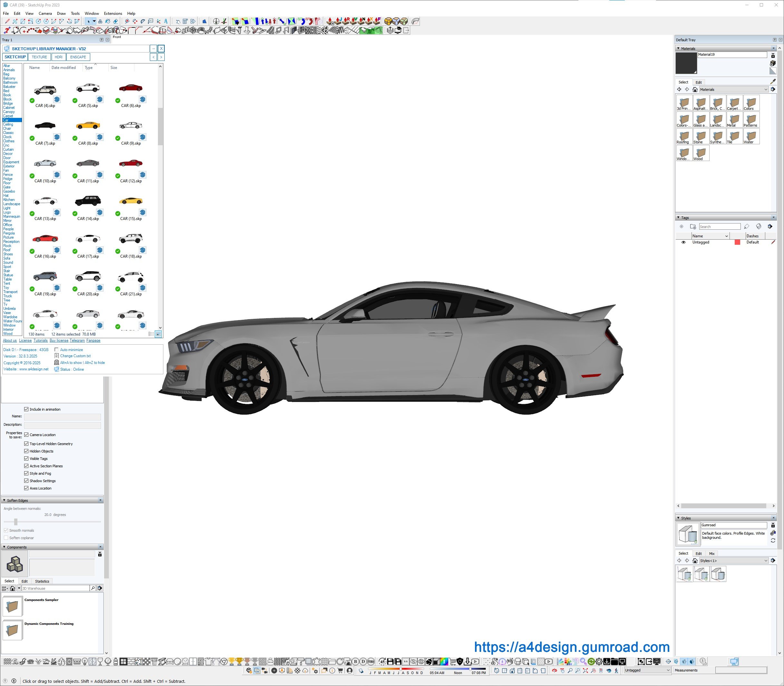Click the 3D Warehouse search magnifier icon
The width and height of the screenshot is (784, 686).
coord(93,588)
